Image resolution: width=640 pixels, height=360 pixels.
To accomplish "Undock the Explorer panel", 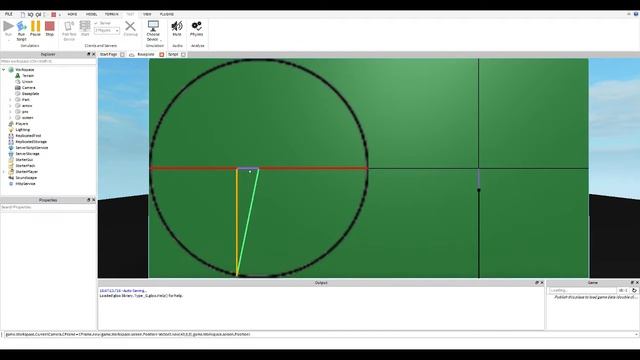I will pyautogui.click(x=89, y=54).
